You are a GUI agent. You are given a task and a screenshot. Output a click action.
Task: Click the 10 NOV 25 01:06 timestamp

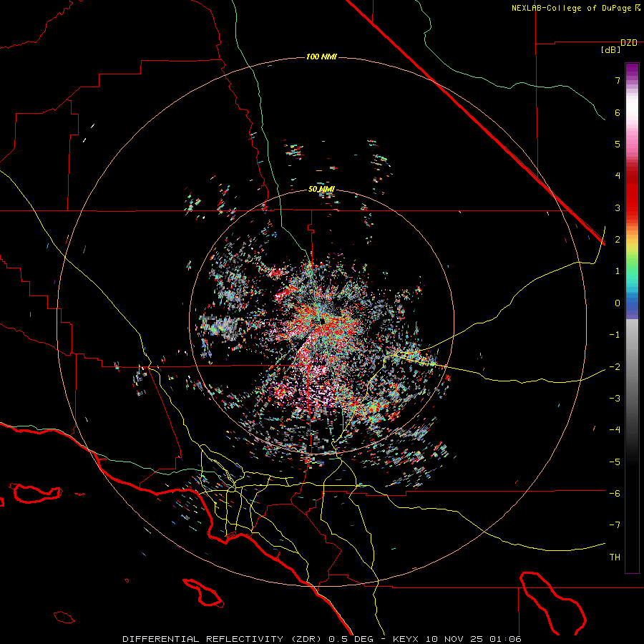pos(473,639)
